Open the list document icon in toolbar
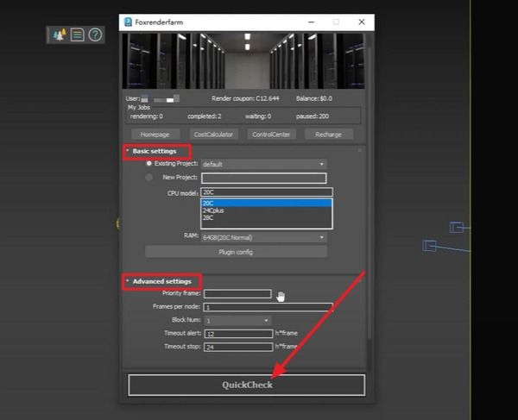This screenshot has width=518, height=420. coord(77,34)
